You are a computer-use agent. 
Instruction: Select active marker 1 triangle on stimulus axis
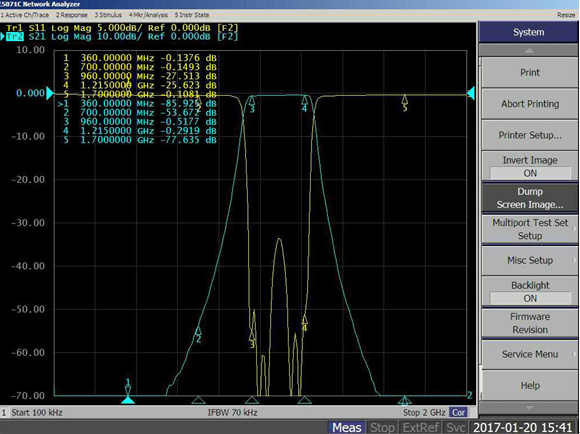[x=128, y=400]
